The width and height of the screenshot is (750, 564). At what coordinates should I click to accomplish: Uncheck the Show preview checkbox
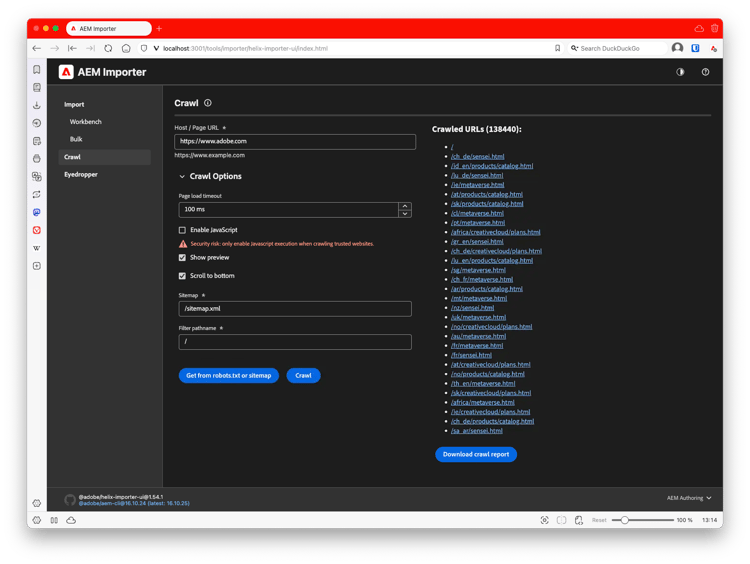[182, 257]
